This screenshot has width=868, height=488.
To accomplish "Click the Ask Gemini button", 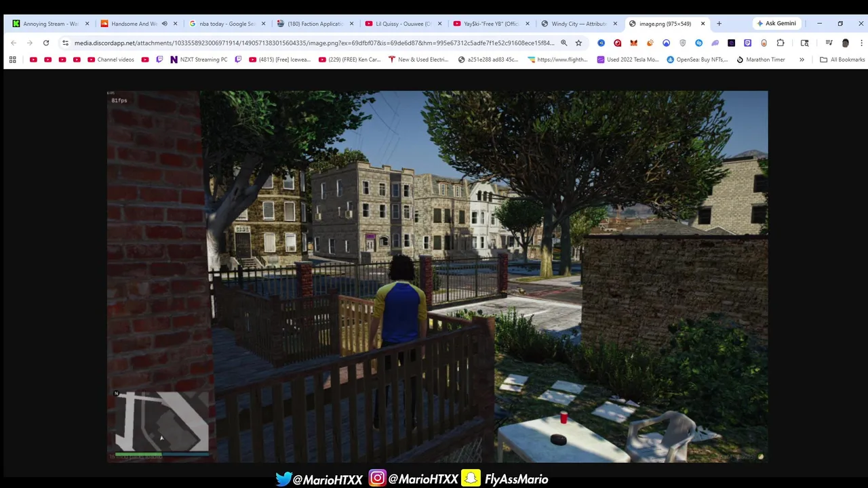I will [x=776, y=24].
